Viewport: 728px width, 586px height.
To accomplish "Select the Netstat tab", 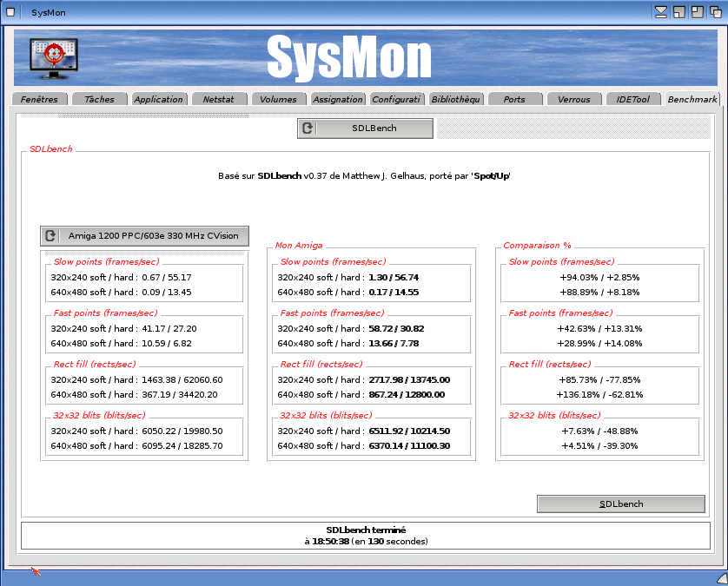I will (x=218, y=99).
